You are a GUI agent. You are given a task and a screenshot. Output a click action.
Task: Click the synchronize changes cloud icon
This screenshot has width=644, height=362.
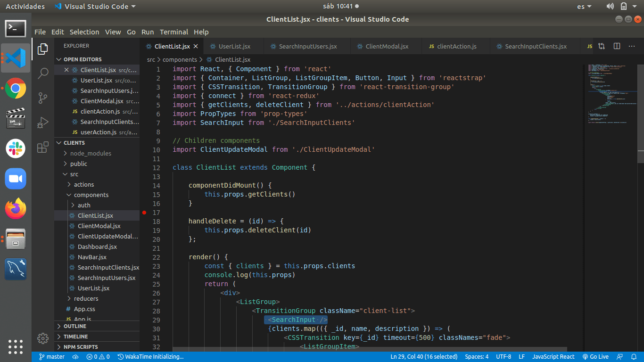[75, 357]
